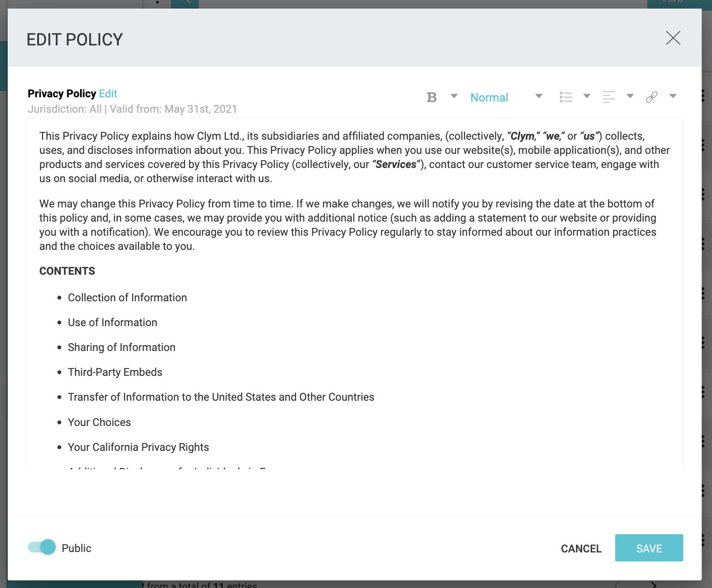This screenshot has width=712, height=588.
Task: Click the insert link icon
Action: (652, 97)
